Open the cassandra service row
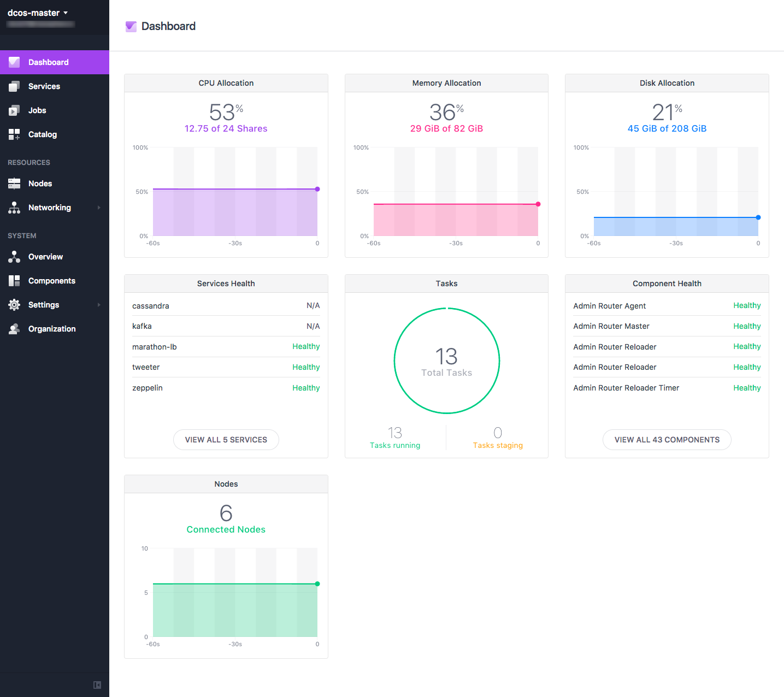The image size is (784, 697). (226, 306)
